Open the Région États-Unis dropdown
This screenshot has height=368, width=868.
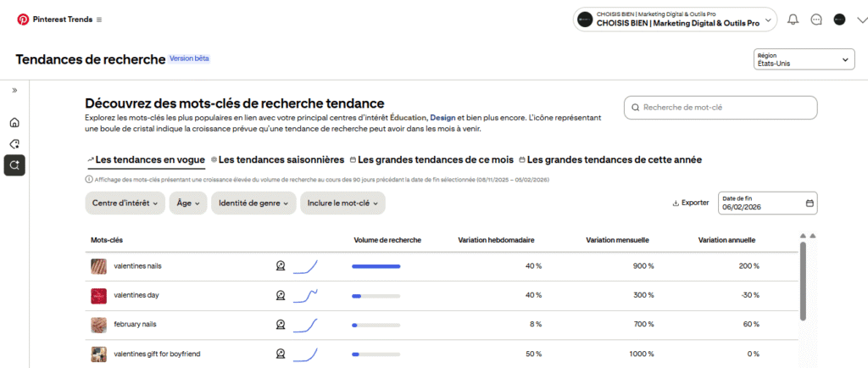tap(804, 59)
